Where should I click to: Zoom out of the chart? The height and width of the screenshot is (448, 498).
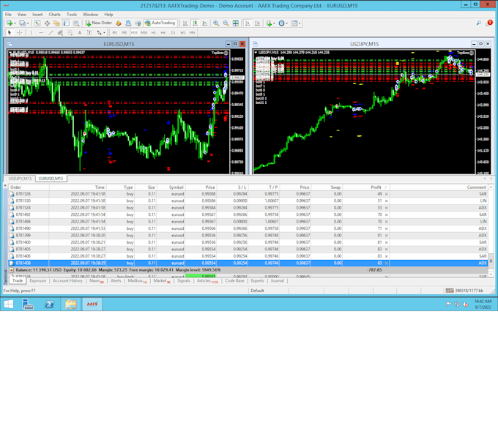[226, 23]
